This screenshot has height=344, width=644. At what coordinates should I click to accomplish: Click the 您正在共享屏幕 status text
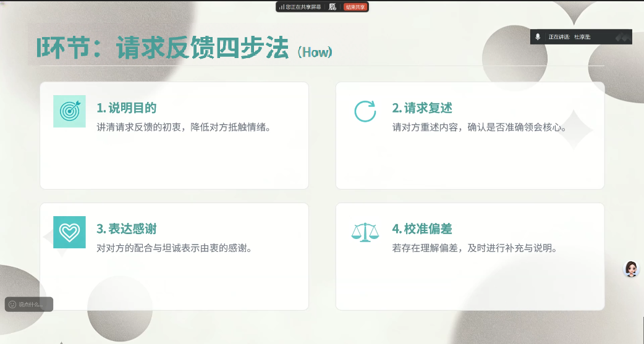[303, 7]
